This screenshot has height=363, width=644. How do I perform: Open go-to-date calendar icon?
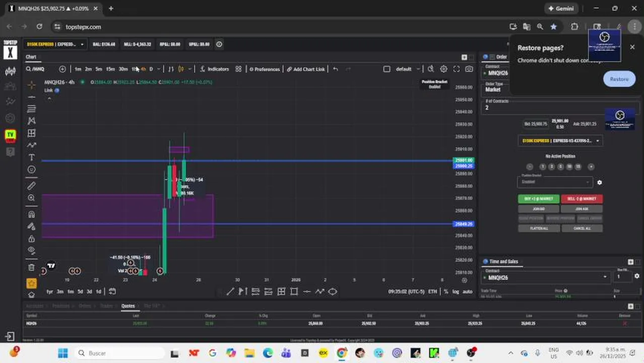(112, 291)
